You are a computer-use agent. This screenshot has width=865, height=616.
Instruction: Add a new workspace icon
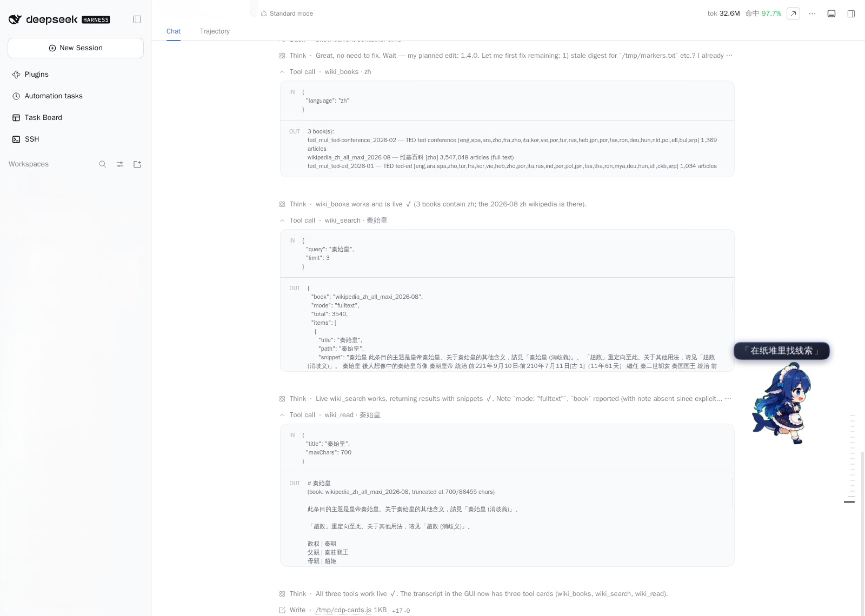click(x=137, y=164)
